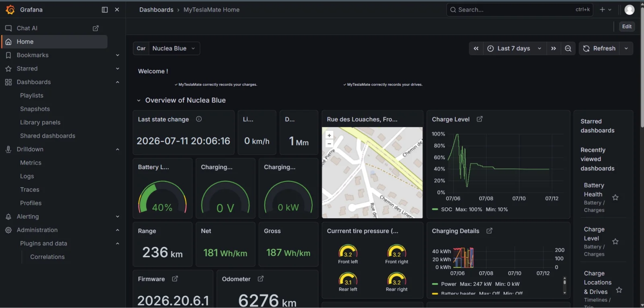Screen dimensions: 644x308
Task: Open Charging Details panel link icon
Action: [489, 231]
